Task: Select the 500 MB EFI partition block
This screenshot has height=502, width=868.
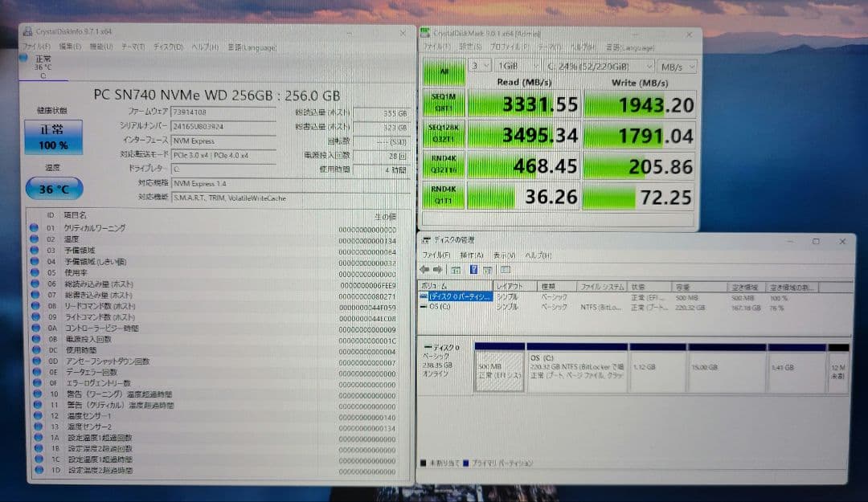Action: tap(498, 369)
